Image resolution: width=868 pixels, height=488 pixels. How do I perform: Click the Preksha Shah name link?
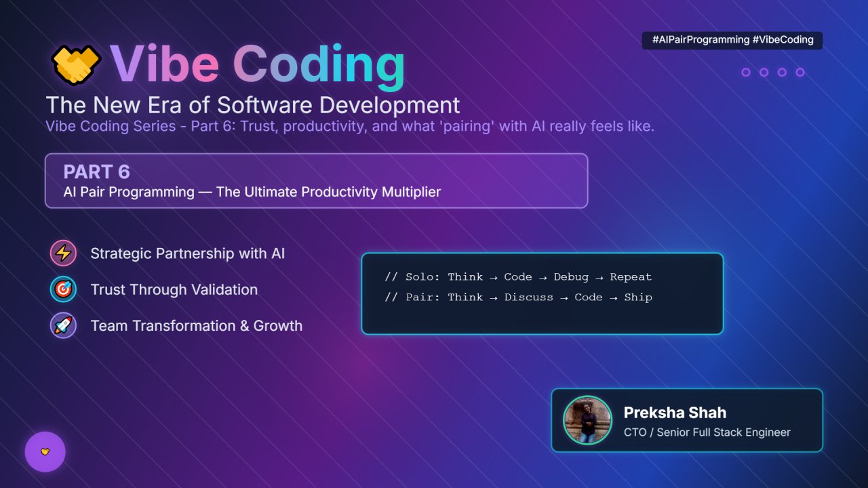[675, 412]
